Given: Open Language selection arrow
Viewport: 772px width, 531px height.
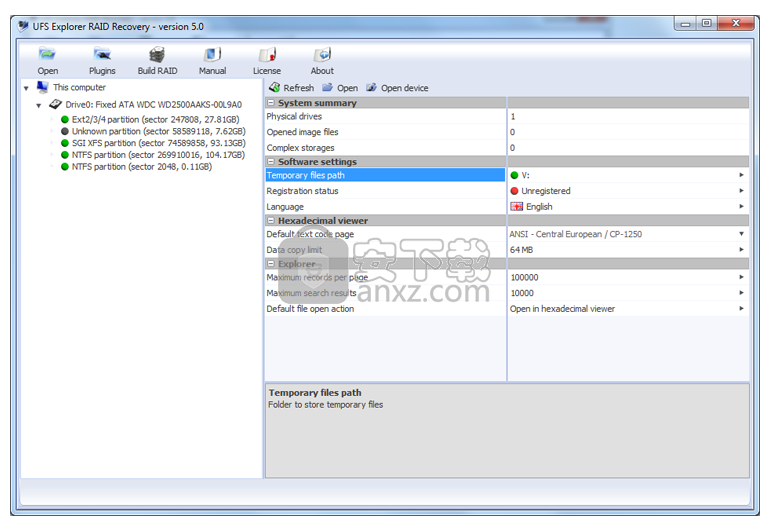Looking at the screenshot, I should [741, 207].
